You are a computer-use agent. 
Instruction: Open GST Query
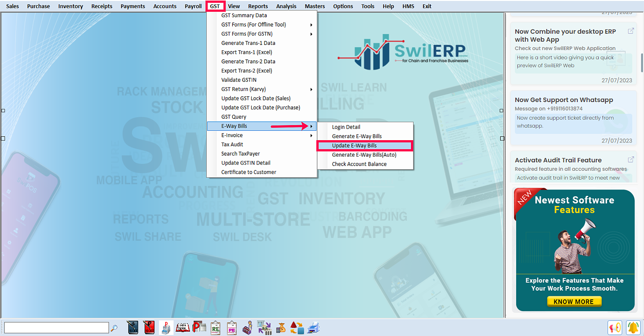[262, 117]
